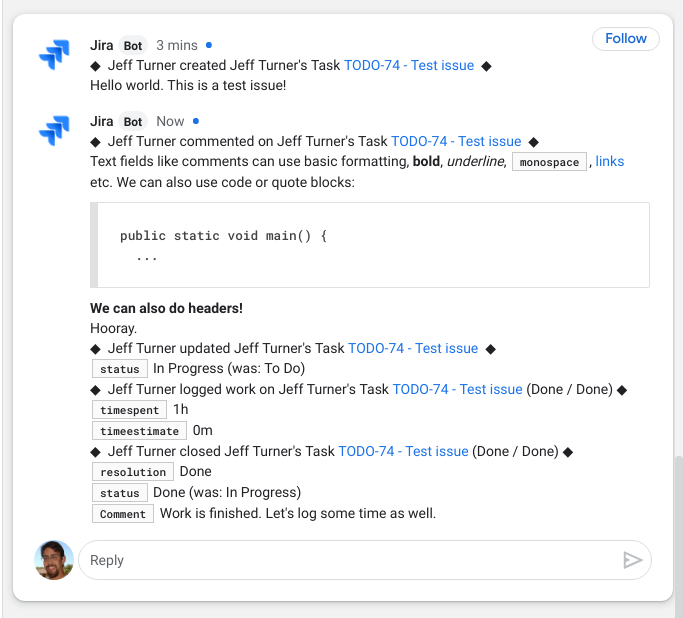
Task: Click the send arrow icon
Action: pos(632,560)
